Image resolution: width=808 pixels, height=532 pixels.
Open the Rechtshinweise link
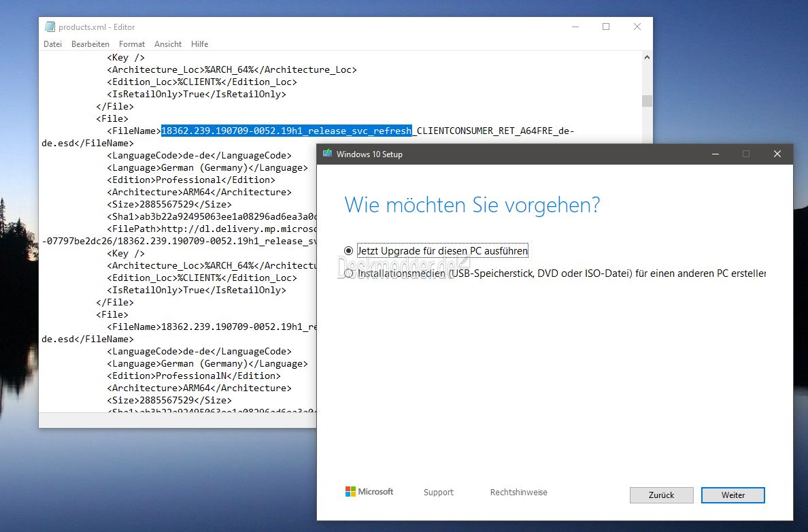tap(518, 493)
